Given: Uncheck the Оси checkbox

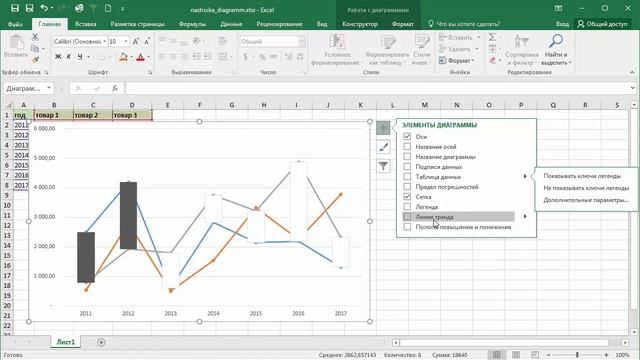Looking at the screenshot, I should click(407, 136).
